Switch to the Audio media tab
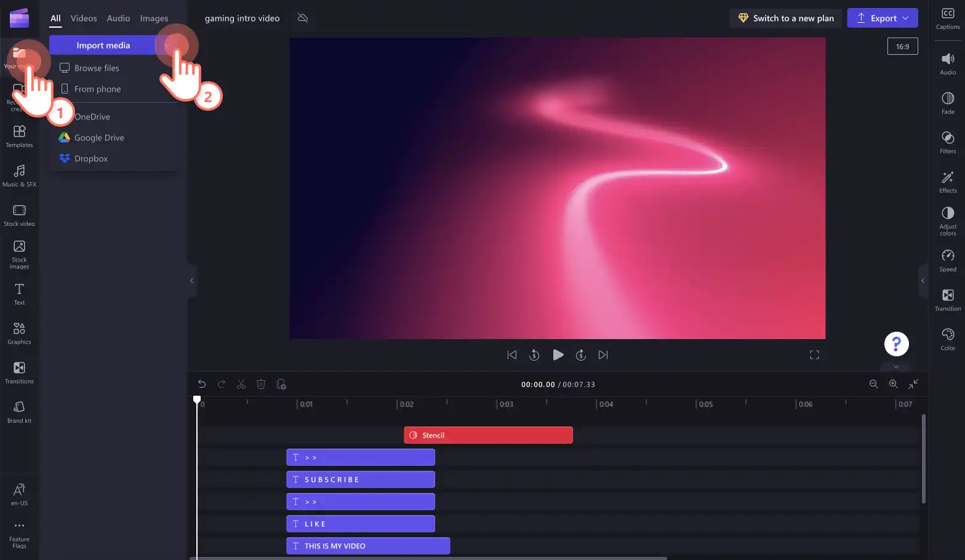Screen dimensions: 965x560 [x=118, y=18]
